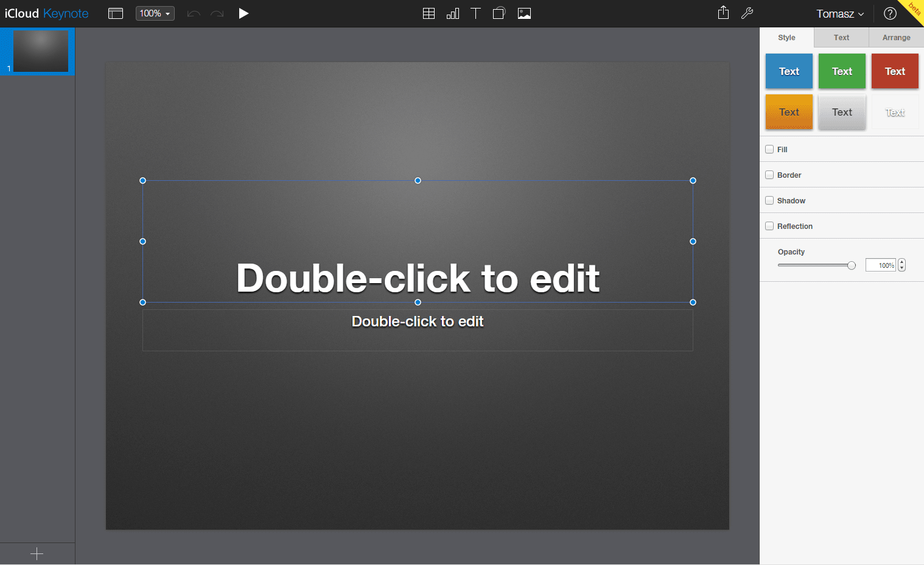Enable the Fill checkbox
The image size is (924, 565).
coord(769,149)
